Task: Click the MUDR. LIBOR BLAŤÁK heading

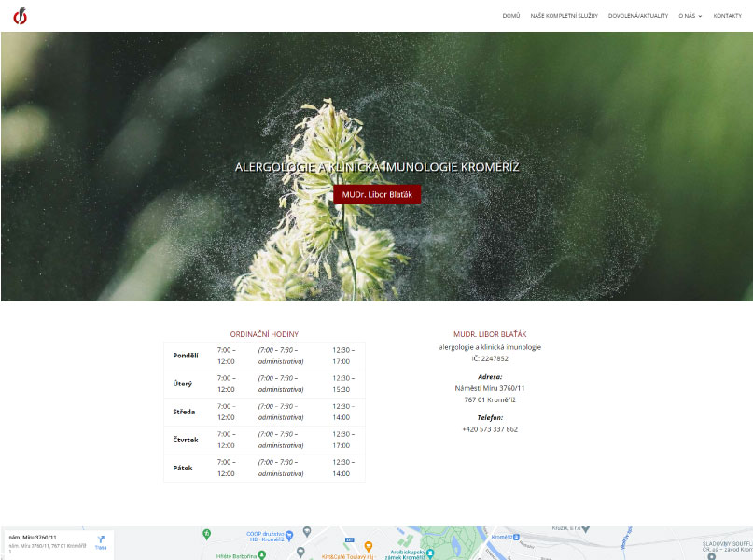Action: click(x=490, y=334)
